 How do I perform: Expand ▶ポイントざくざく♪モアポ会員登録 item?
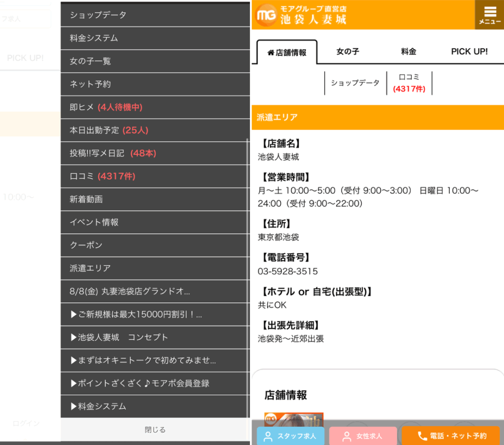click(155, 384)
